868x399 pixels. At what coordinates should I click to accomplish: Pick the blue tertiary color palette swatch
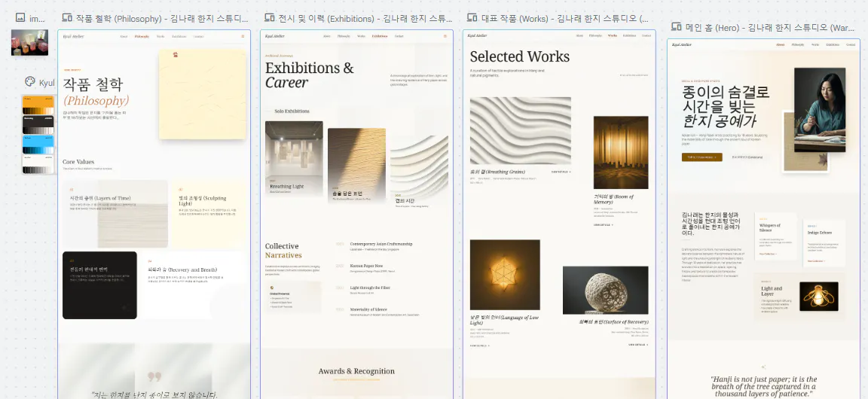[x=38, y=144]
